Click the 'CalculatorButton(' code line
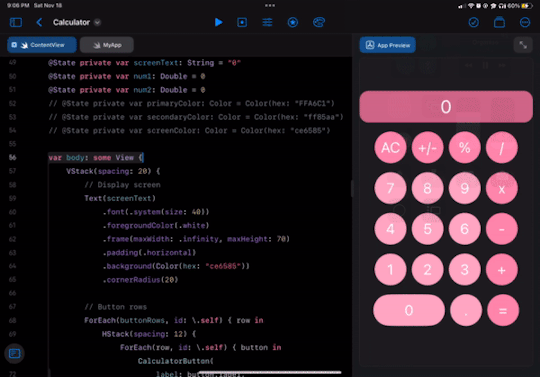This screenshot has width=540, height=377. tap(176, 361)
